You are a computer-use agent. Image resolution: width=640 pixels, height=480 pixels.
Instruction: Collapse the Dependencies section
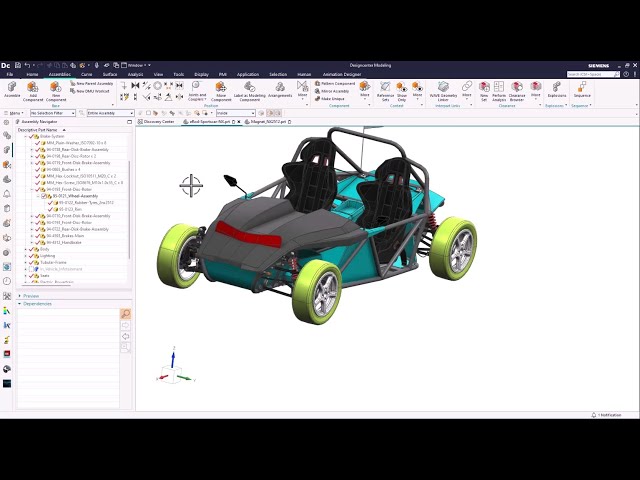[x=20, y=304]
